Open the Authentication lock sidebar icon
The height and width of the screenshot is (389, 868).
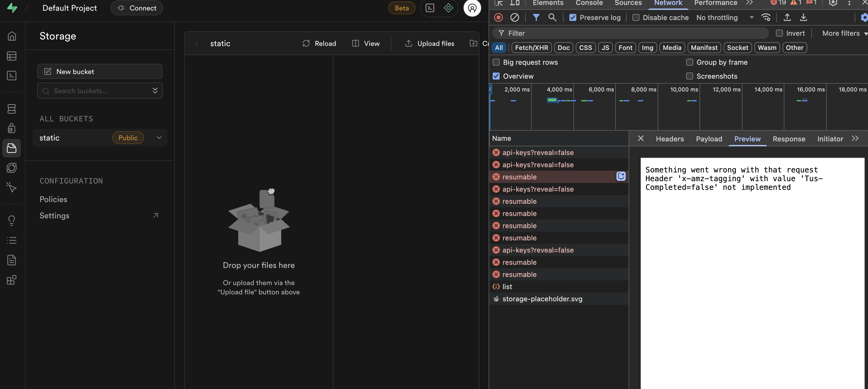11,128
